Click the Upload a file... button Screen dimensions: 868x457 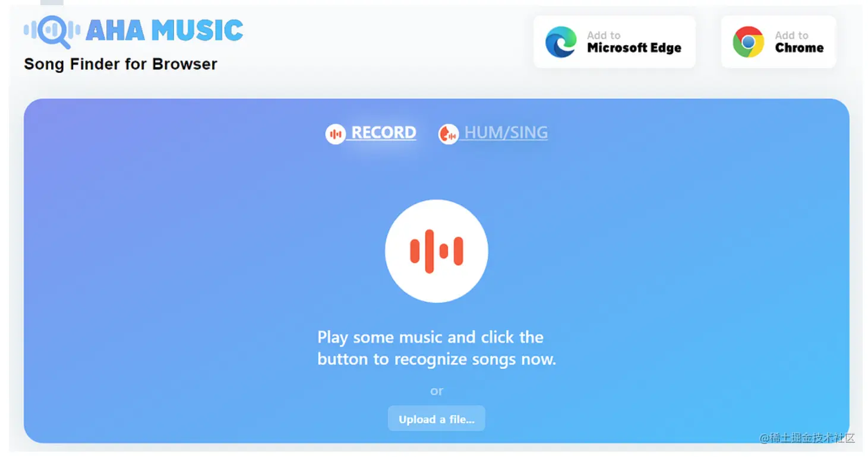[437, 419]
